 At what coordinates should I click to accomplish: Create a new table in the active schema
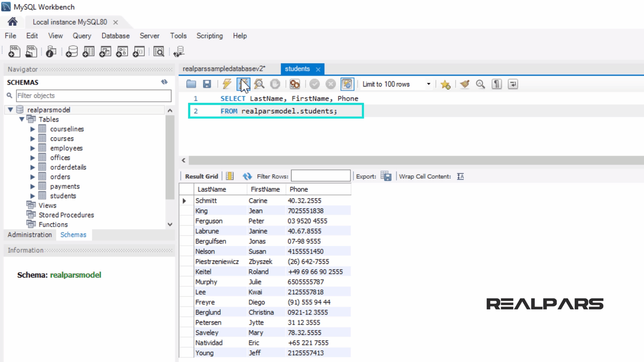pyautogui.click(x=88, y=51)
